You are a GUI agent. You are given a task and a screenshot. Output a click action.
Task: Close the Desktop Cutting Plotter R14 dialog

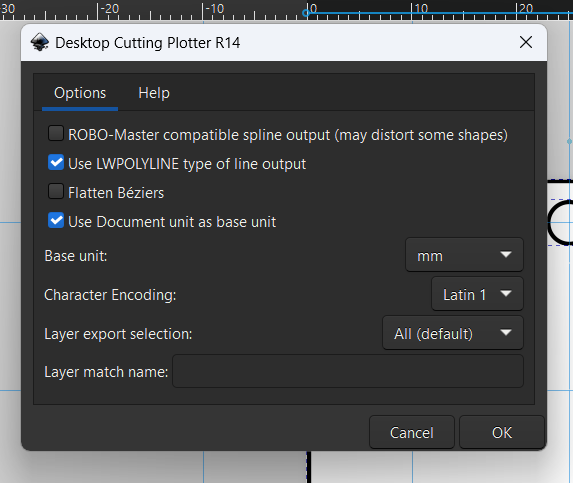[x=525, y=42]
